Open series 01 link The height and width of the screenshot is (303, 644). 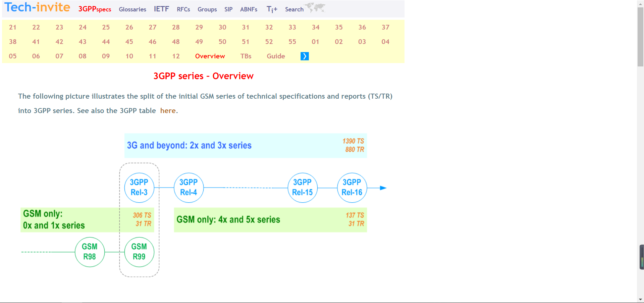[315, 42]
